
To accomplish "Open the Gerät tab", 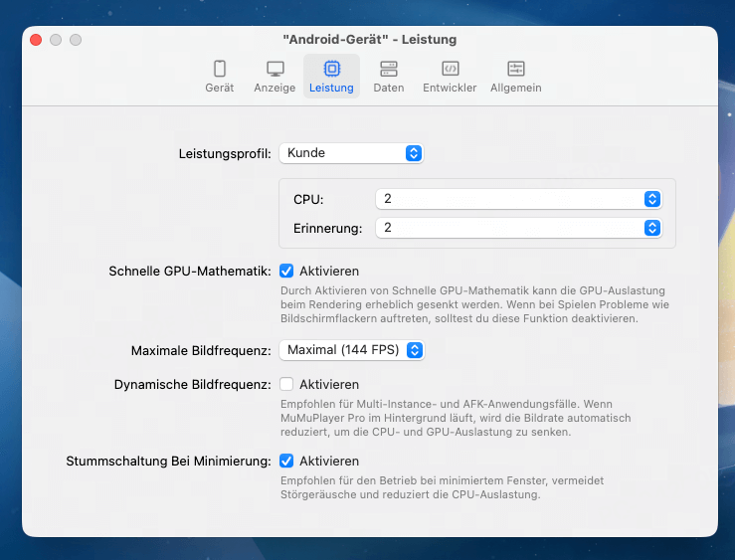I will coord(220,77).
